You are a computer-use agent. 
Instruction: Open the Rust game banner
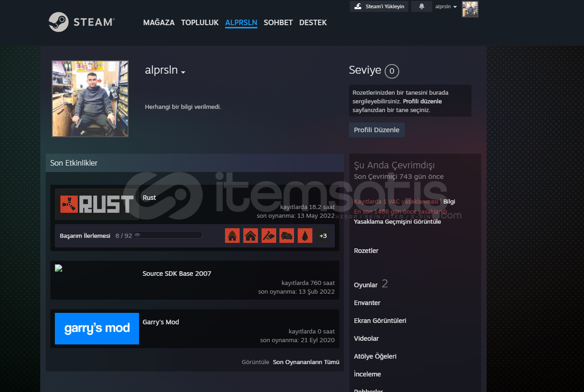click(97, 204)
